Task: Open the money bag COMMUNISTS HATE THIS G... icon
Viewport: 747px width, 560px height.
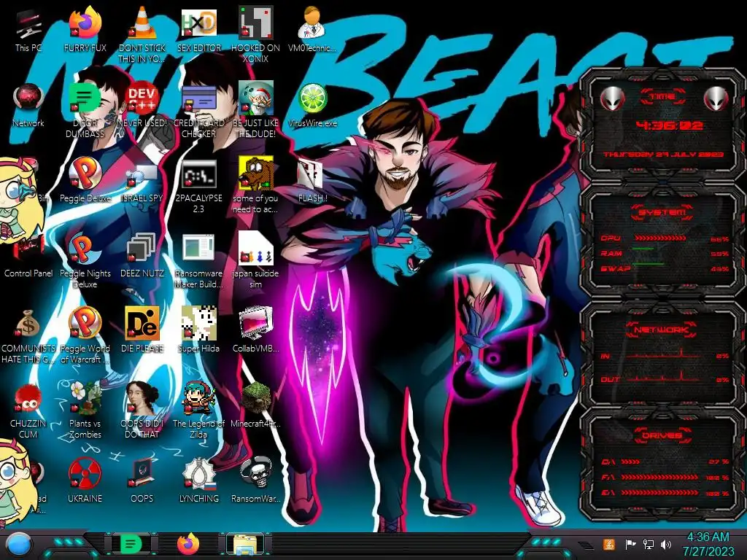Action: click(x=28, y=335)
